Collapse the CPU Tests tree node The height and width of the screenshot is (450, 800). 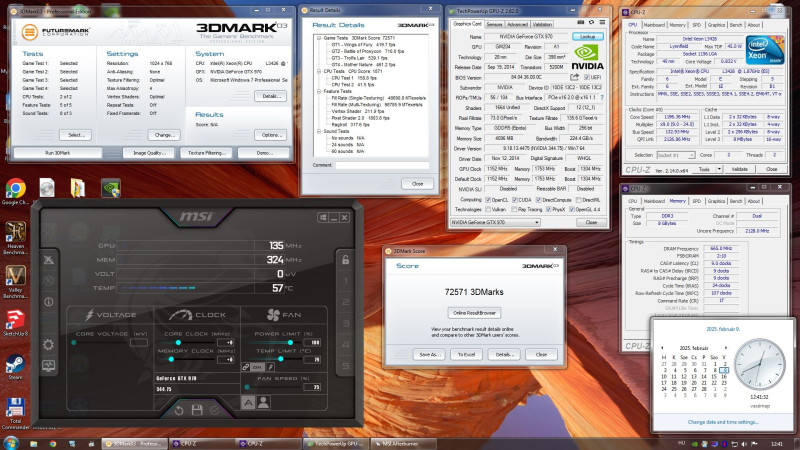coord(319,71)
